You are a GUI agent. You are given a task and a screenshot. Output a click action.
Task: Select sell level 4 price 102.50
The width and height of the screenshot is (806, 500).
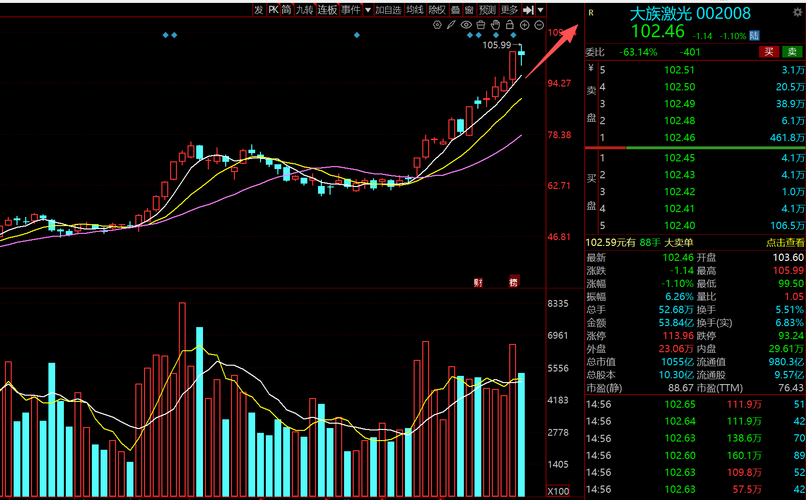pyautogui.click(x=679, y=87)
